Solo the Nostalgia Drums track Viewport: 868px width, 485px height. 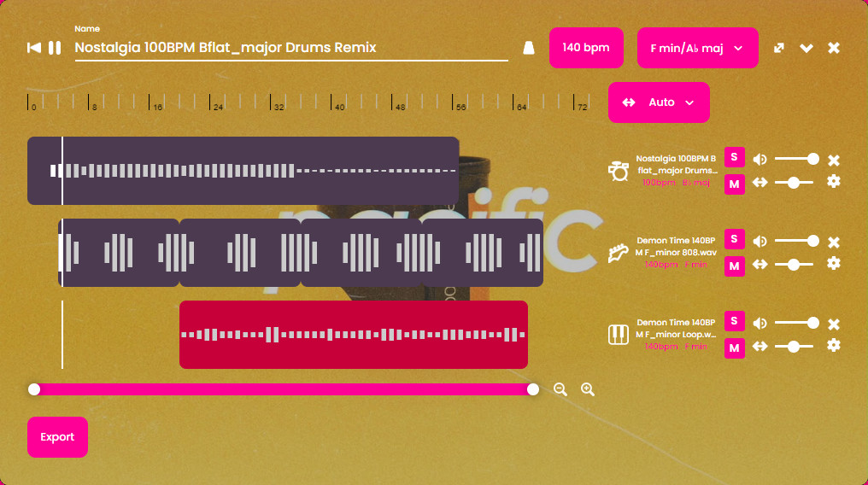734,157
